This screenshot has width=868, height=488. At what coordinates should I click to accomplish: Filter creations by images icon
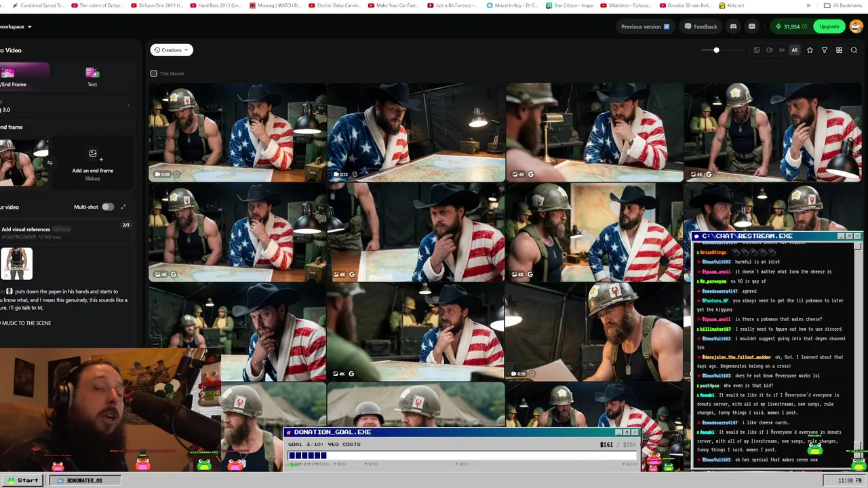757,50
